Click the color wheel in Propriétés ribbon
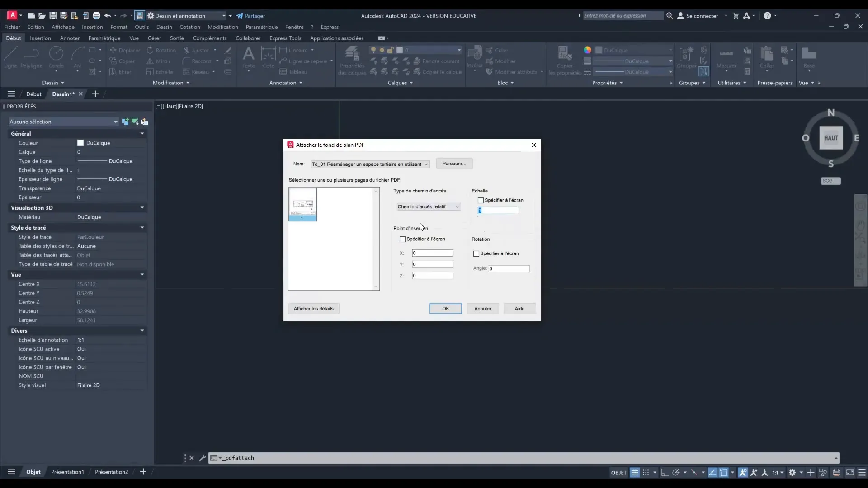868x488 pixels. pyautogui.click(x=587, y=50)
